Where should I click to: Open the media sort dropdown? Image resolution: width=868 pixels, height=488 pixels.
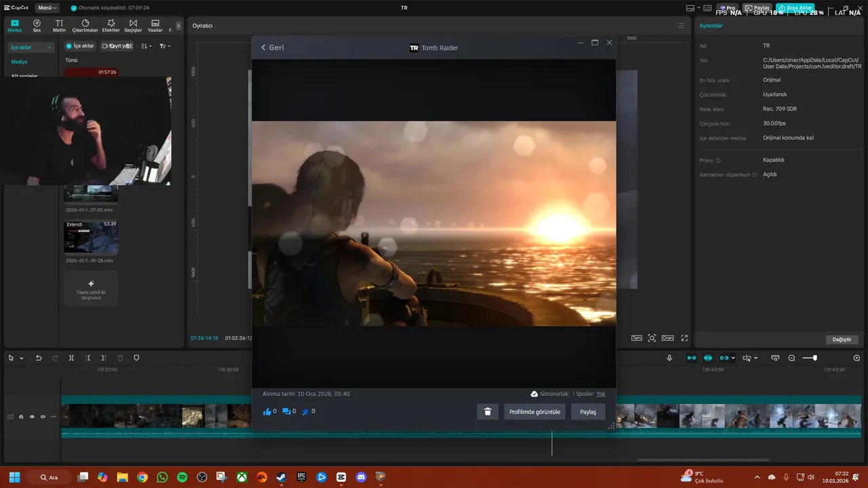[146, 46]
